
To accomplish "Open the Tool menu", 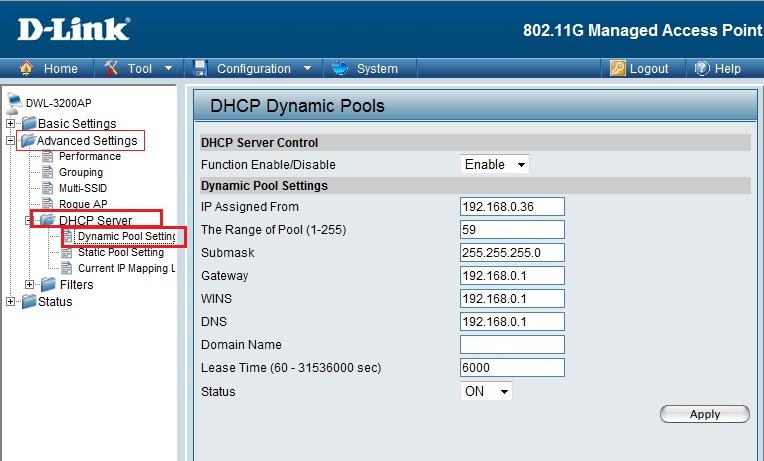I will [139, 68].
